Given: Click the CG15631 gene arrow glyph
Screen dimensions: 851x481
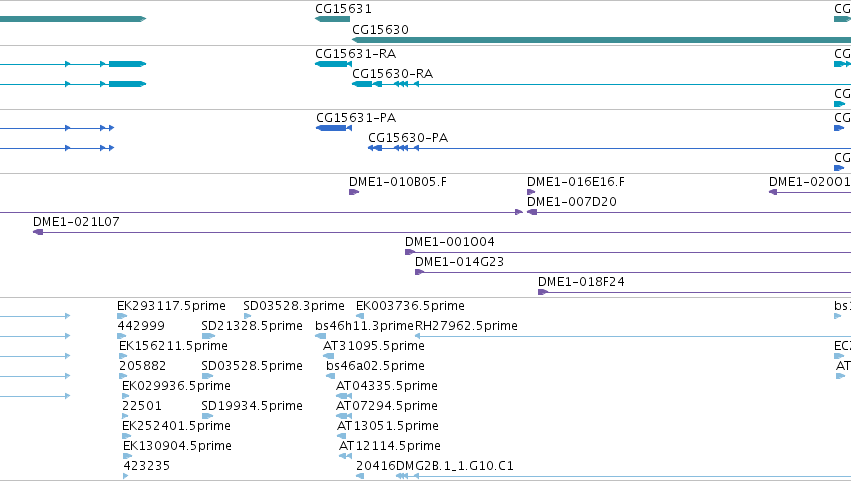Looking at the screenshot, I should (332, 19).
